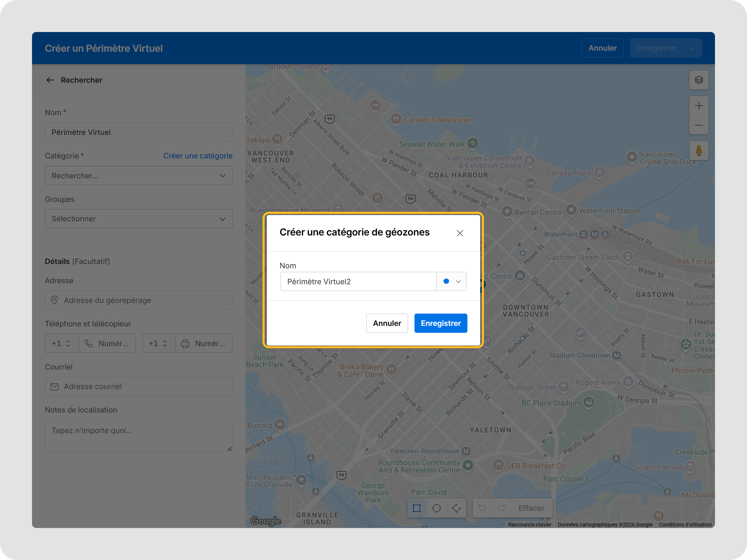Select the circle drawing tool
The width and height of the screenshot is (747, 560).
436,508
